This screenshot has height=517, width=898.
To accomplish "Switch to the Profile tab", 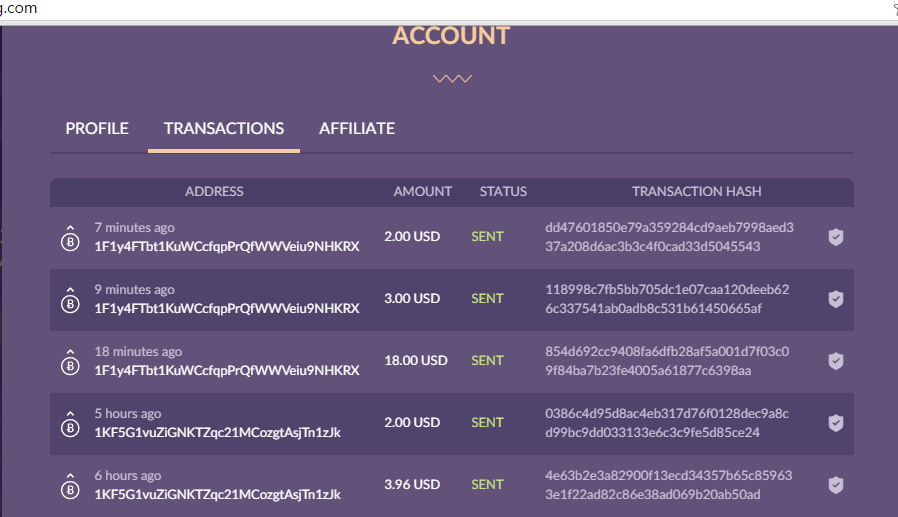I will pyautogui.click(x=97, y=129).
